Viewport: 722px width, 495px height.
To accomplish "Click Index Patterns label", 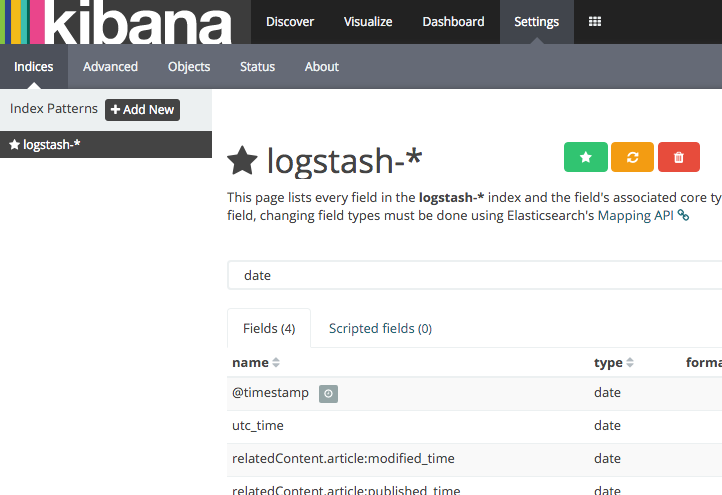I will tap(54, 109).
